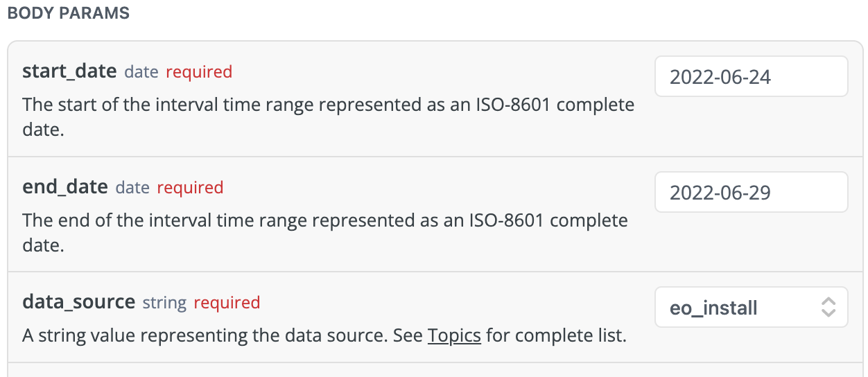The height and width of the screenshot is (377, 868).
Task: Click the end_date description about interval end
Action: (324, 221)
